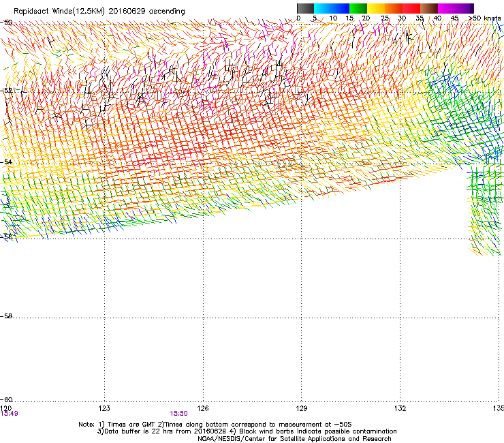The width and height of the screenshot is (504, 443).
Task: Click the 'Times are GMT' note line
Action: 215,425
